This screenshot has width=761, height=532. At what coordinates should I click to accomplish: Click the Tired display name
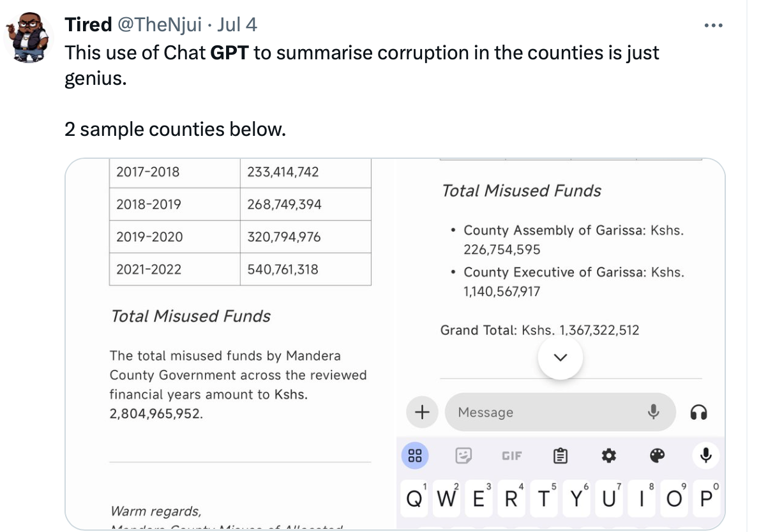(88, 24)
